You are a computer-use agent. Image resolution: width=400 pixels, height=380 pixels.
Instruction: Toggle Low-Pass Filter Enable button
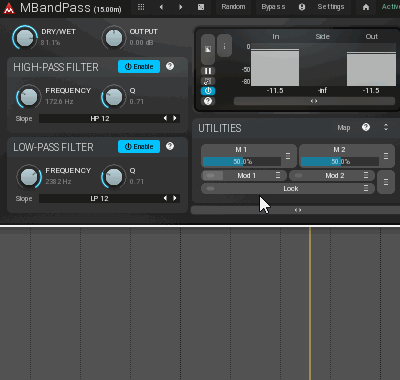(139, 147)
